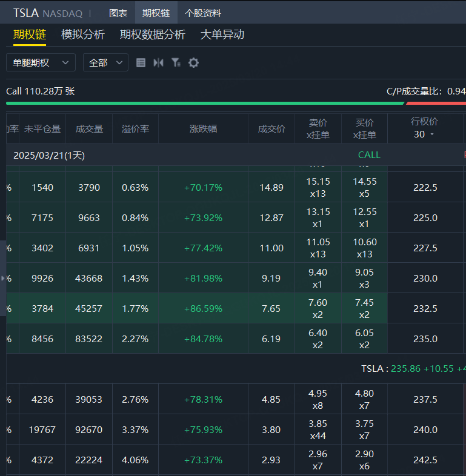Select the 模拟分析 sub-tab
Screen dimensions: 466x476
pos(83,35)
